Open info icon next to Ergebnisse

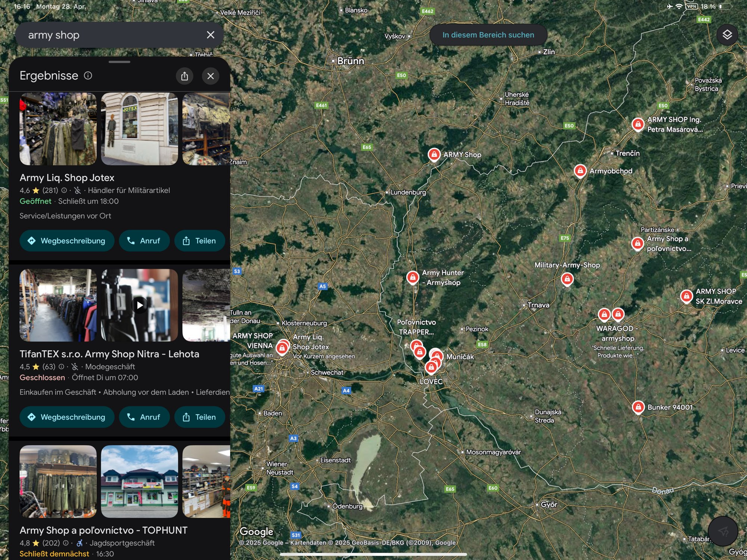pyautogui.click(x=88, y=75)
